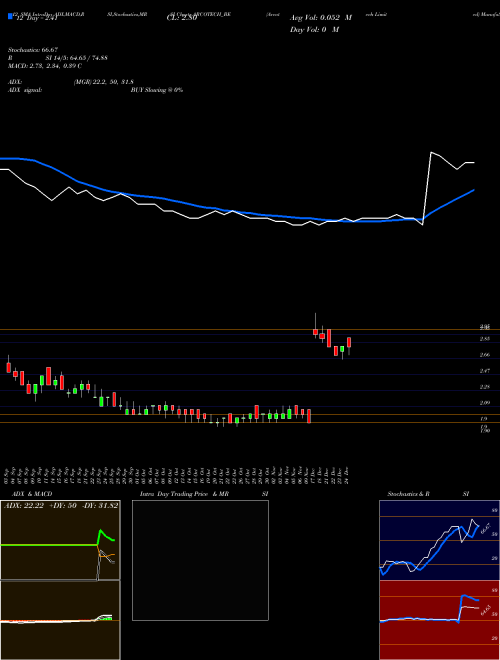Click 'Intra Day Trading Price & MR' title

(184, 494)
